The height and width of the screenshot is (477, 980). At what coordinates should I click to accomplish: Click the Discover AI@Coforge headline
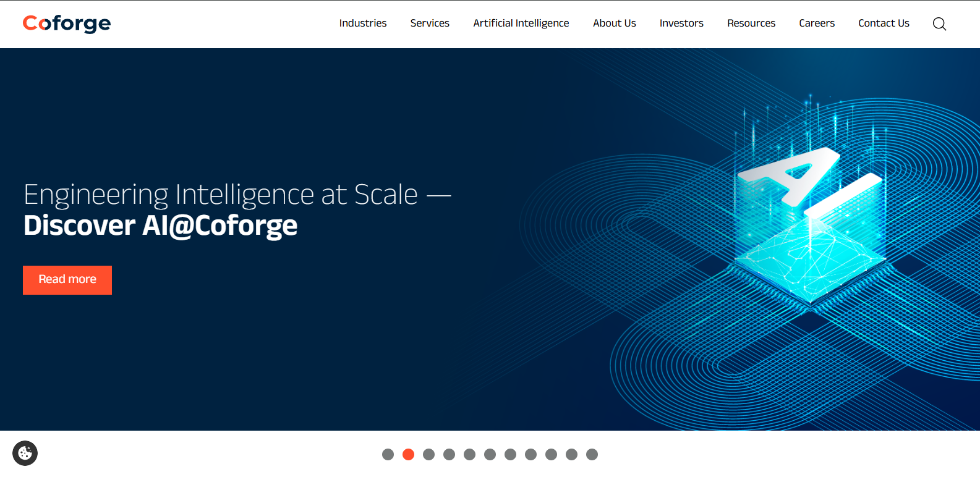click(160, 226)
